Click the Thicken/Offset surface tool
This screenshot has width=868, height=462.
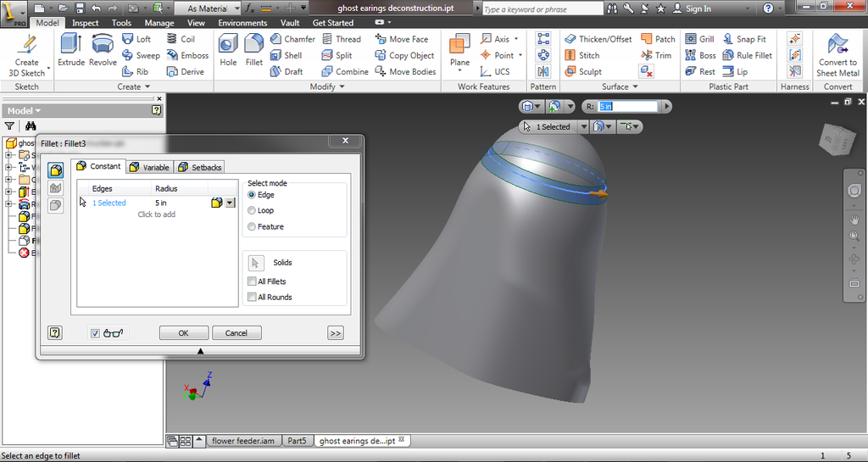point(597,39)
